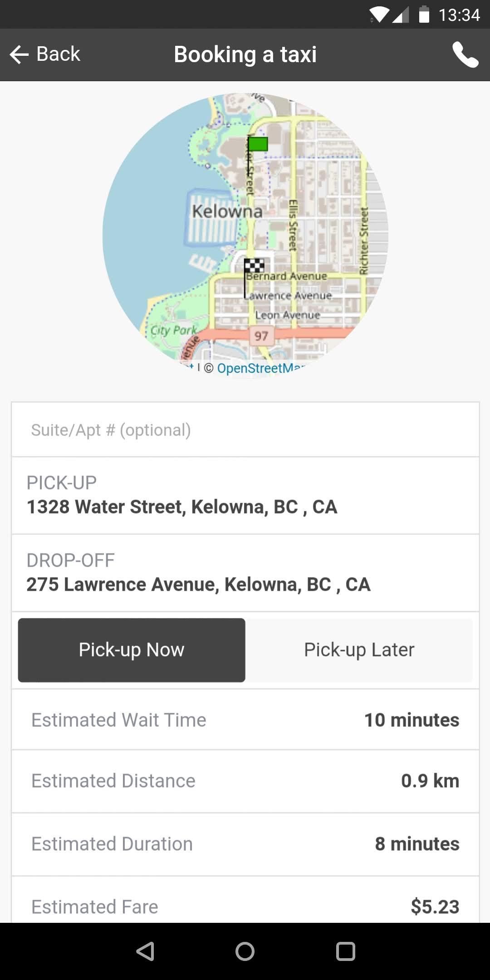
Task: Edit the PICK-UP address 1328 Water Street
Action: 245,495
